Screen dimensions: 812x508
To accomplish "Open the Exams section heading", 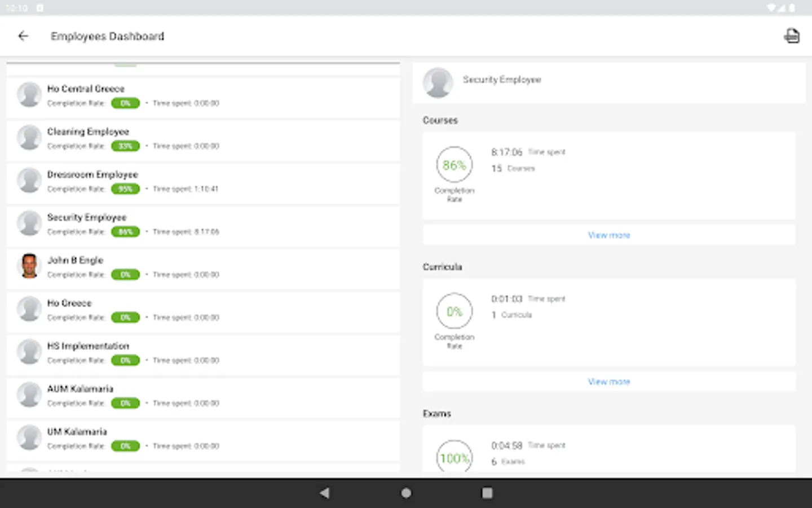I will click(x=437, y=413).
